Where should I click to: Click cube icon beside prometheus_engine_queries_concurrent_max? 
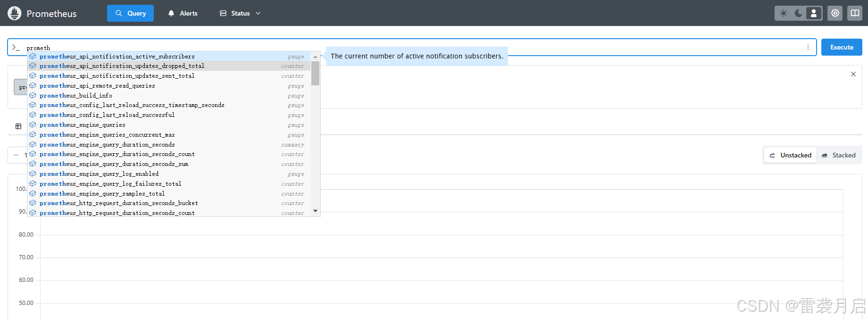tap(33, 134)
